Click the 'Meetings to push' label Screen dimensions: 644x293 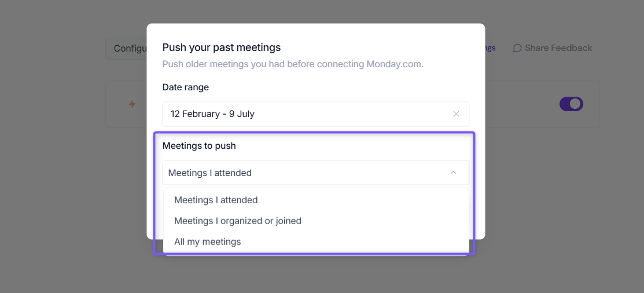click(199, 145)
